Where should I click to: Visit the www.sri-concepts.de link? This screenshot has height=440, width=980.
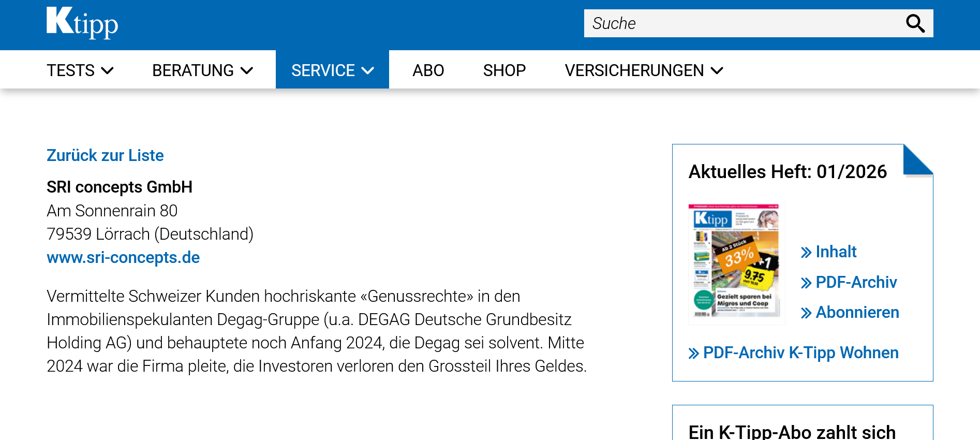point(123,257)
